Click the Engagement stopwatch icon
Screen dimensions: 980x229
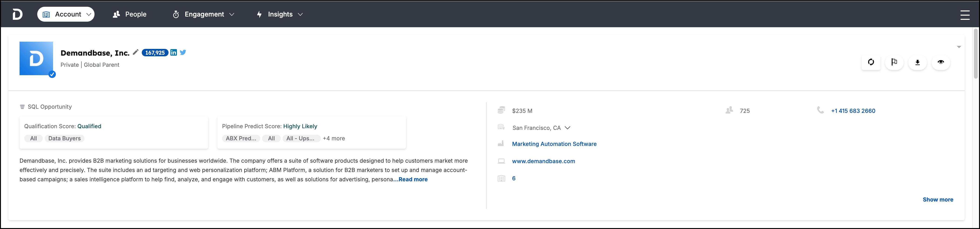[176, 14]
